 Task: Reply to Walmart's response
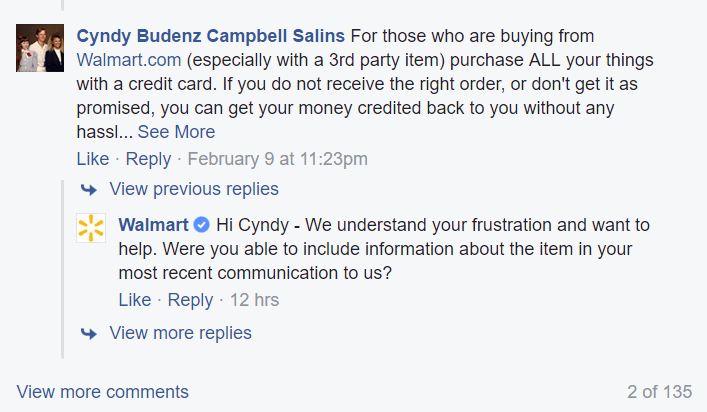point(190,300)
